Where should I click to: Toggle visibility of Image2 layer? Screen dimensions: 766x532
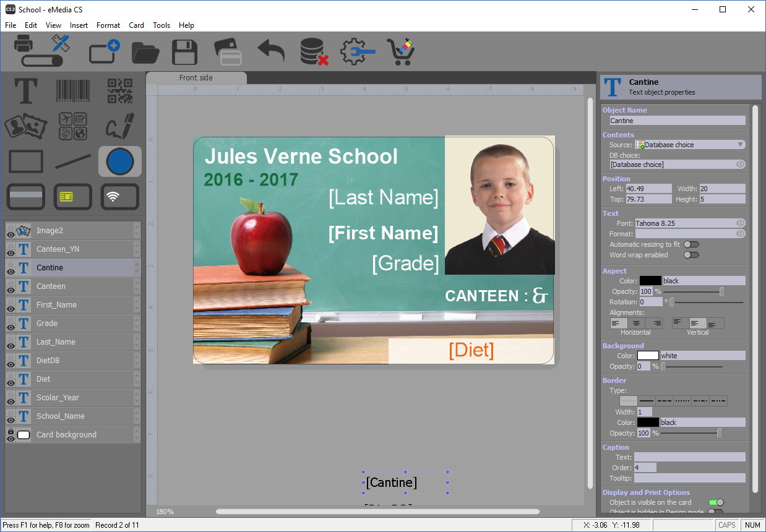click(x=11, y=234)
